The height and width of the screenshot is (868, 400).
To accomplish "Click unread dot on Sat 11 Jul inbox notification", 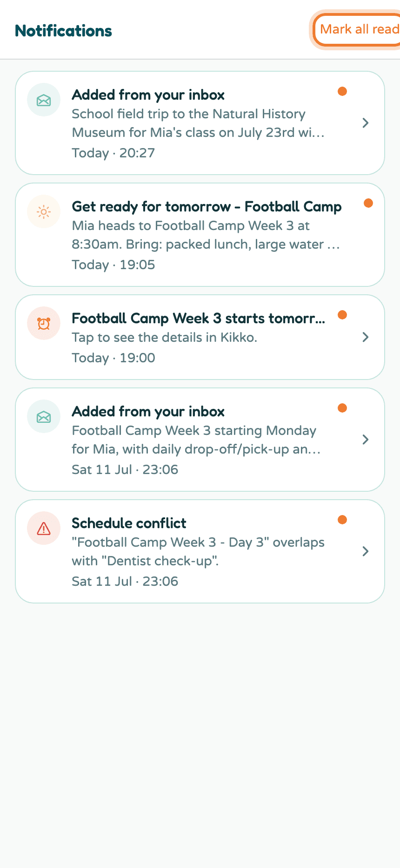I will coord(342,408).
